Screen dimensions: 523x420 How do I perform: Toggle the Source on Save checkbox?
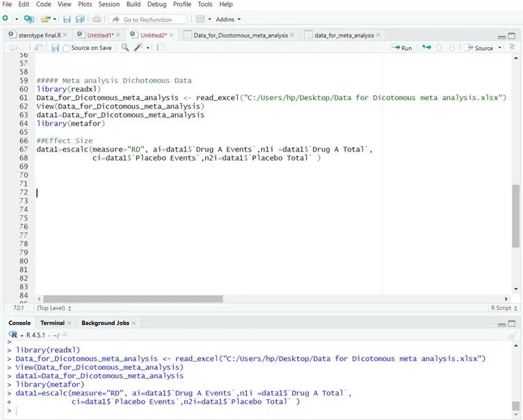click(67, 49)
